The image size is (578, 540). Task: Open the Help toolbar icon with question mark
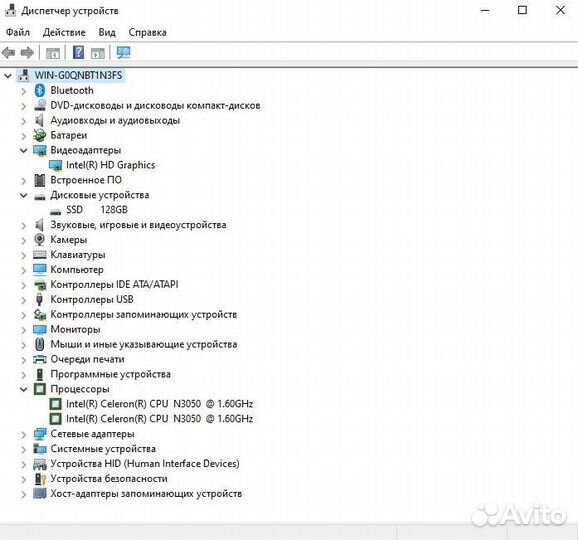pos(78,52)
